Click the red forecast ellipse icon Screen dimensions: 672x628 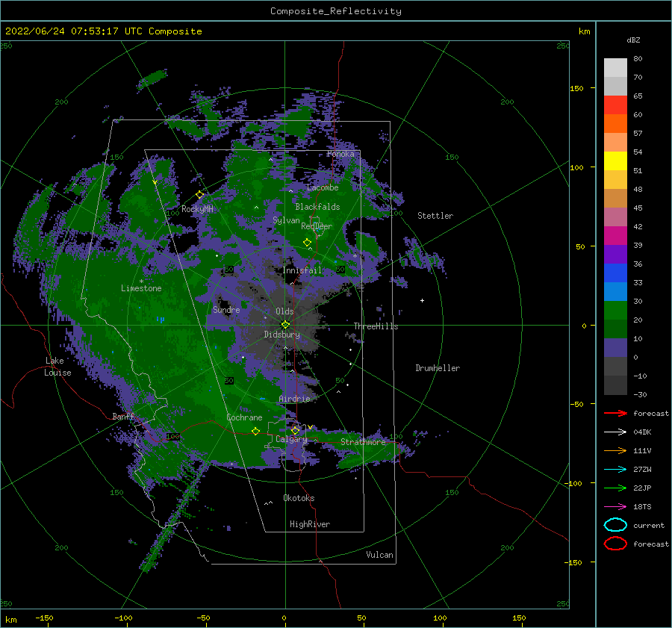tap(615, 544)
